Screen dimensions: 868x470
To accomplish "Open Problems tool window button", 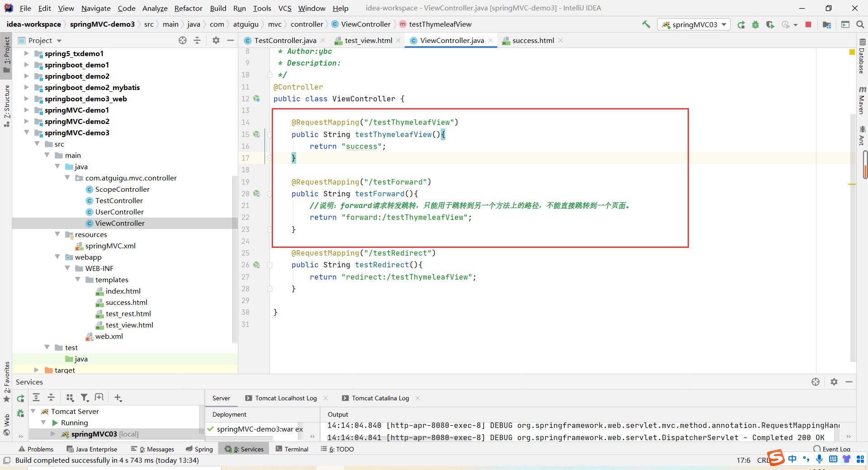I will coord(36,449).
